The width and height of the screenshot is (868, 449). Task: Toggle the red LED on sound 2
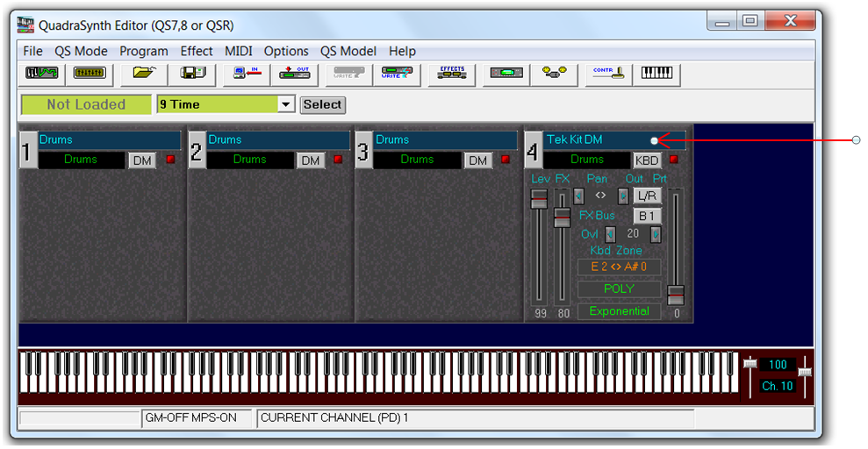pyautogui.click(x=338, y=160)
